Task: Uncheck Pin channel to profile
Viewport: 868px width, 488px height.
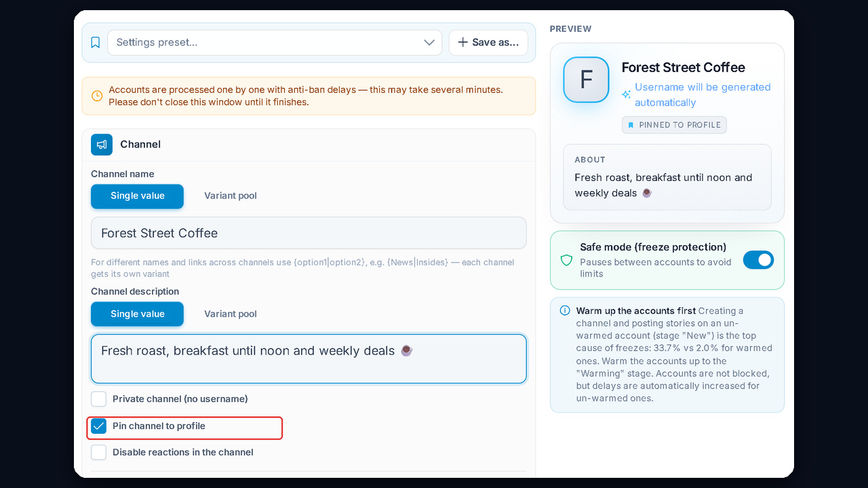Action: click(99, 426)
